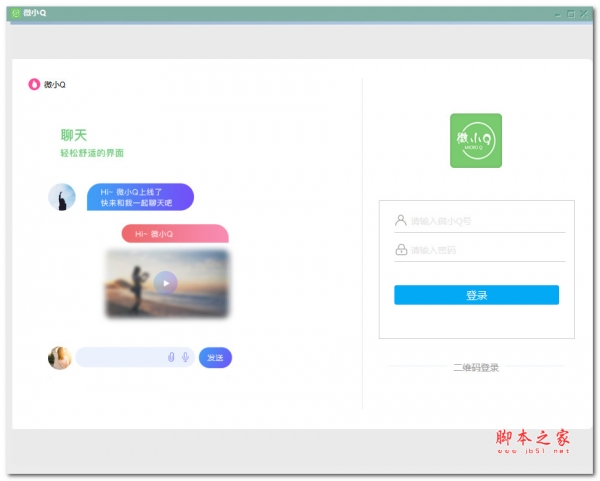
Task: Close the 微小Q window
Action: 584,14
